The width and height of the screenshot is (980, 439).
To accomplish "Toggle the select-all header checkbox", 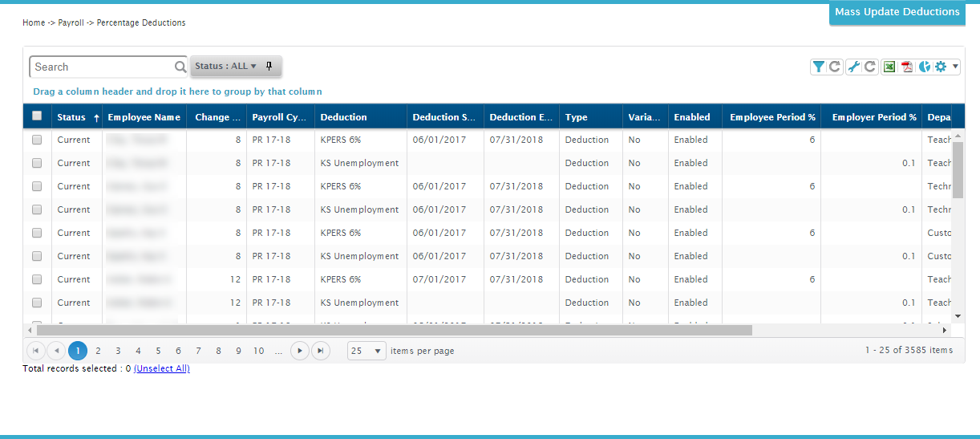I will tap(37, 116).
